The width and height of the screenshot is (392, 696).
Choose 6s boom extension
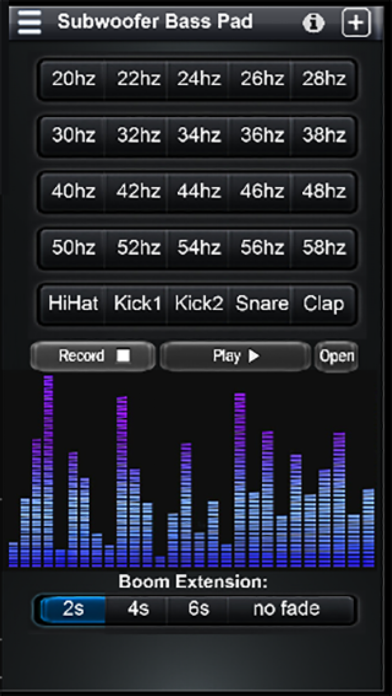(198, 609)
